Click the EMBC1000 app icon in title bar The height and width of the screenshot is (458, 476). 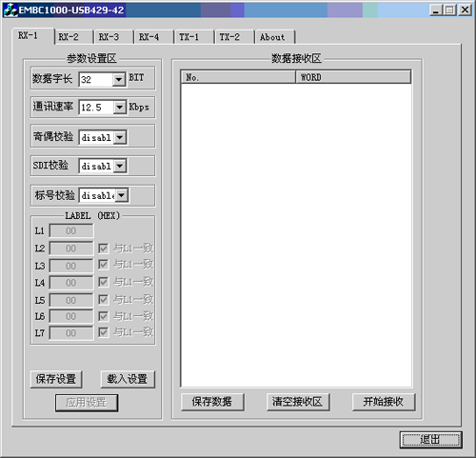(x=10, y=10)
